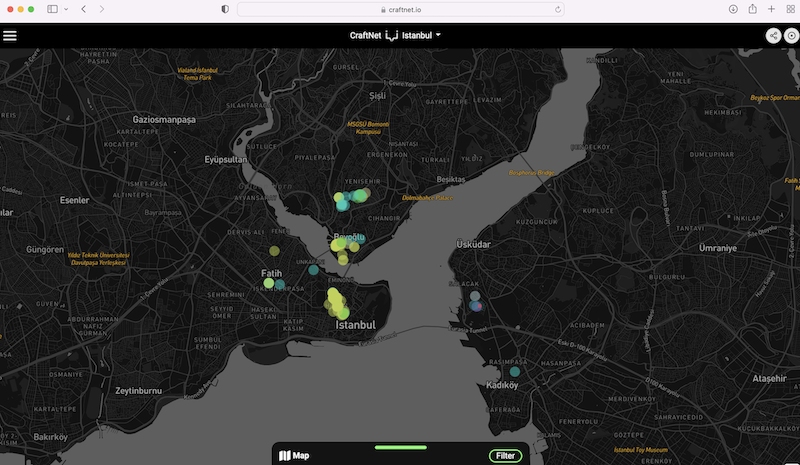Click the Esenler district label
This screenshot has width=800, height=465.
(74, 200)
